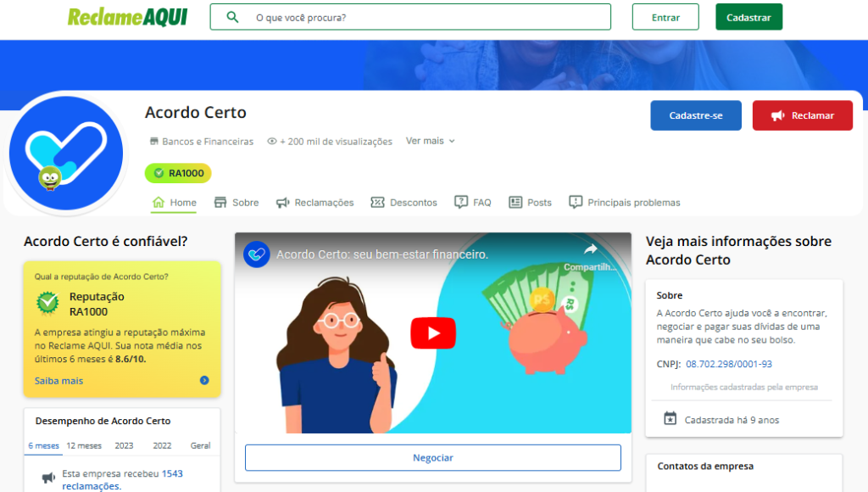Click the video share arrow icon
Viewport: 868px width, 492px height.
[x=591, y=249]
